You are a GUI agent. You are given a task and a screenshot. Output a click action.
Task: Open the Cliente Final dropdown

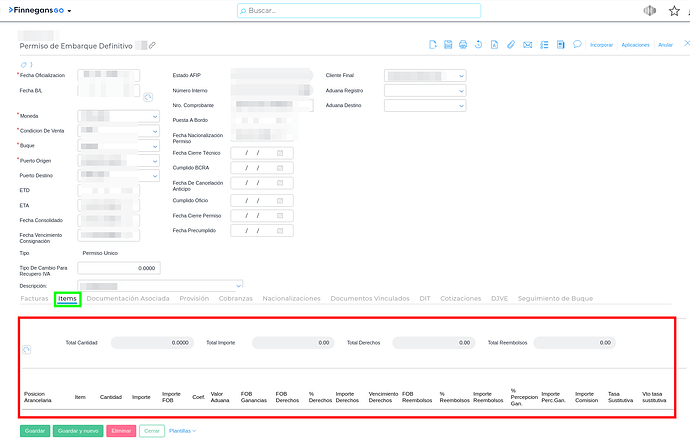pos(460,76)
